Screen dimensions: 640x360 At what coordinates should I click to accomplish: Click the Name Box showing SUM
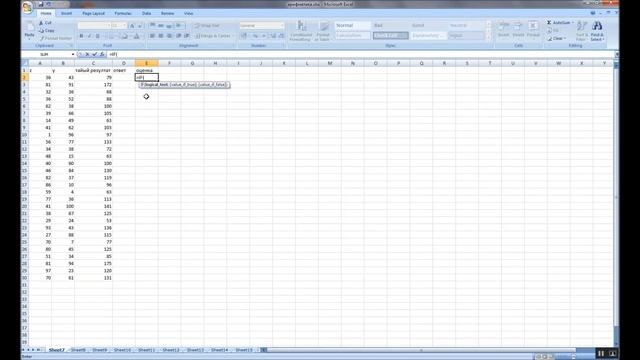coord(48,54)
